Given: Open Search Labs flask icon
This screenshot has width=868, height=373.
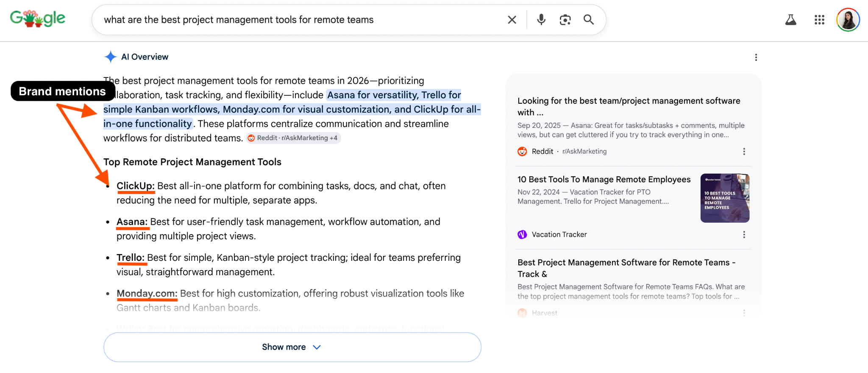Looking at the screenshot, I should point(791,20).
